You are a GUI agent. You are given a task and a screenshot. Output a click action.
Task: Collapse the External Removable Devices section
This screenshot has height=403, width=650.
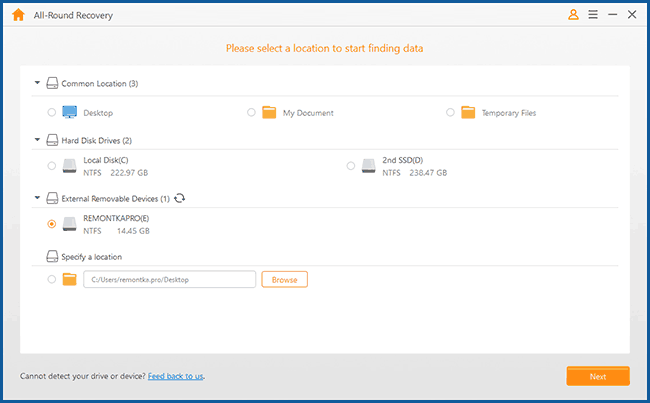[x=38, y=198]
